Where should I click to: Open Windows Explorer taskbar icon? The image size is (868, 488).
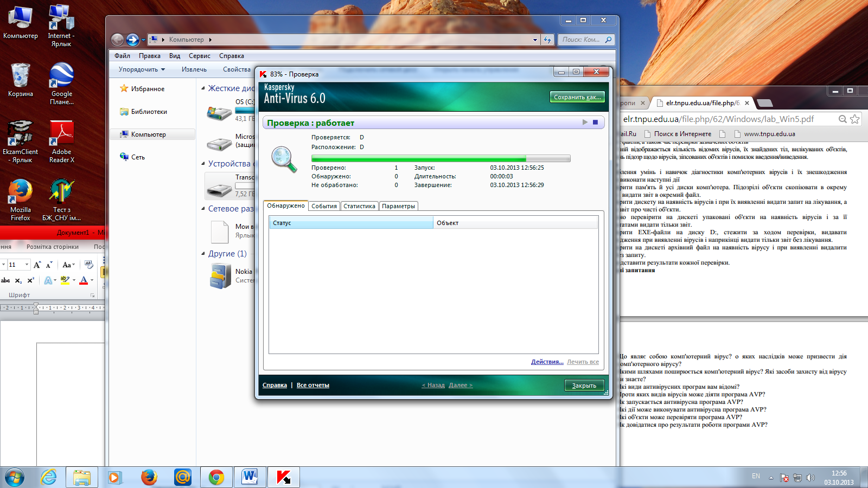point(82,477)
